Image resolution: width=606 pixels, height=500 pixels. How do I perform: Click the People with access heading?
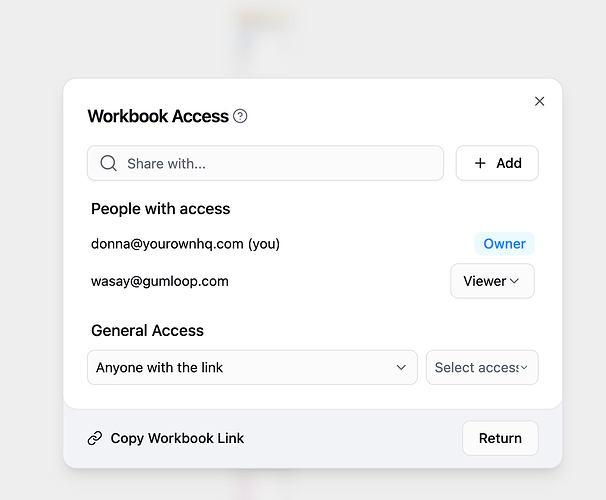point(161,209)
